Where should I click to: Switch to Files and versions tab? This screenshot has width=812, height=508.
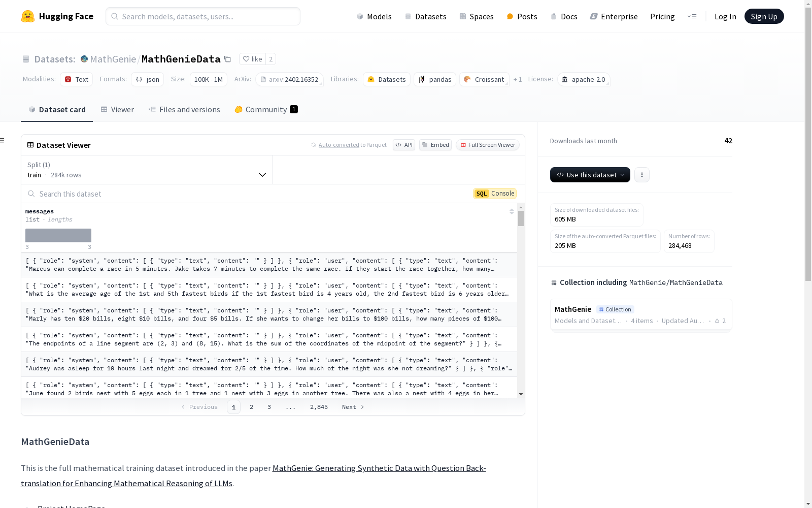pos(184,110)
